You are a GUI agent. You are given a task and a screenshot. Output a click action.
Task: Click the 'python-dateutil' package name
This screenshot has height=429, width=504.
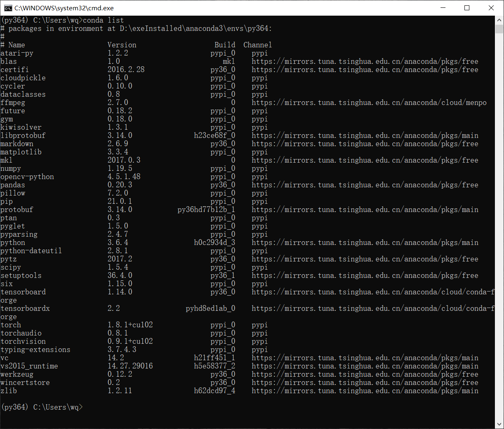[31, 251]
